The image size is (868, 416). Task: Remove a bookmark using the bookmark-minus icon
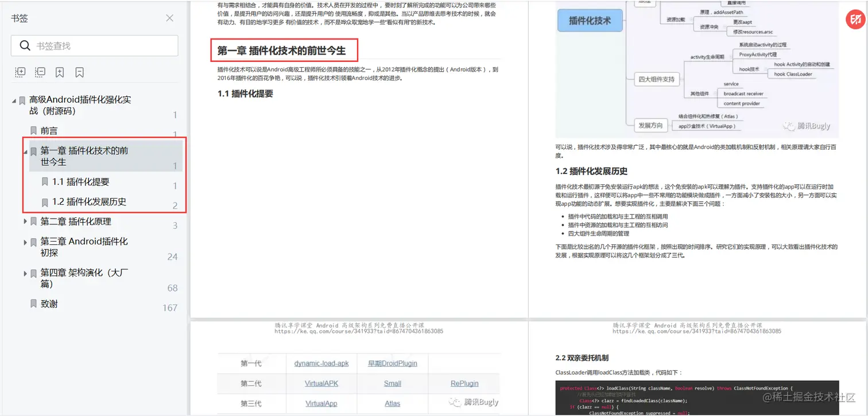[79, 72]
